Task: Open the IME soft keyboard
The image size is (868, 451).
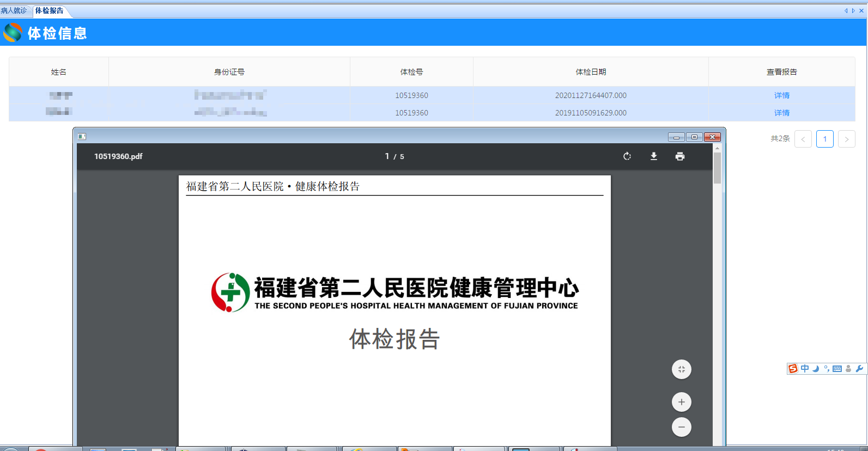Action: 837,369
